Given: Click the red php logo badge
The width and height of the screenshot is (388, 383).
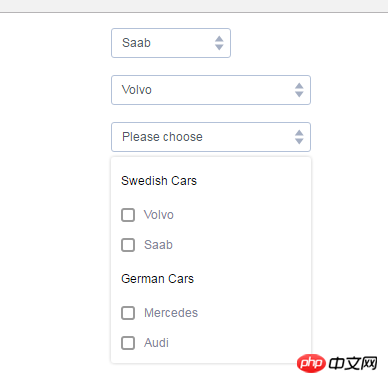Looking at the screenshot, I should point(311,363).
